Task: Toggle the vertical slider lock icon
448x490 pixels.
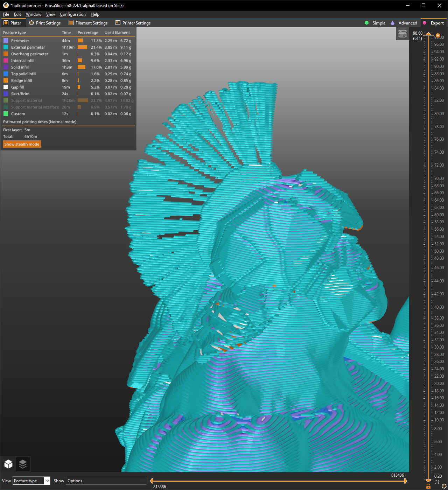Action: 428,486
